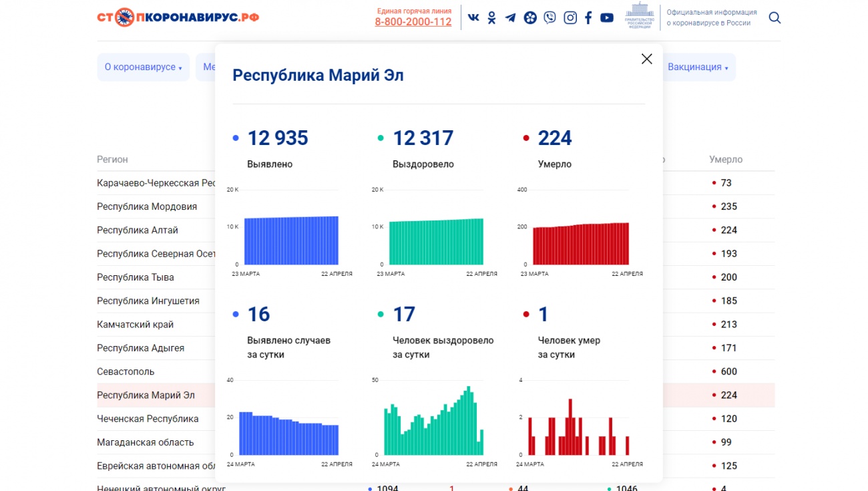868x491 pixels.
Task: Expand the 'О коронавирусе' dropdown menu
Action: 143,67
